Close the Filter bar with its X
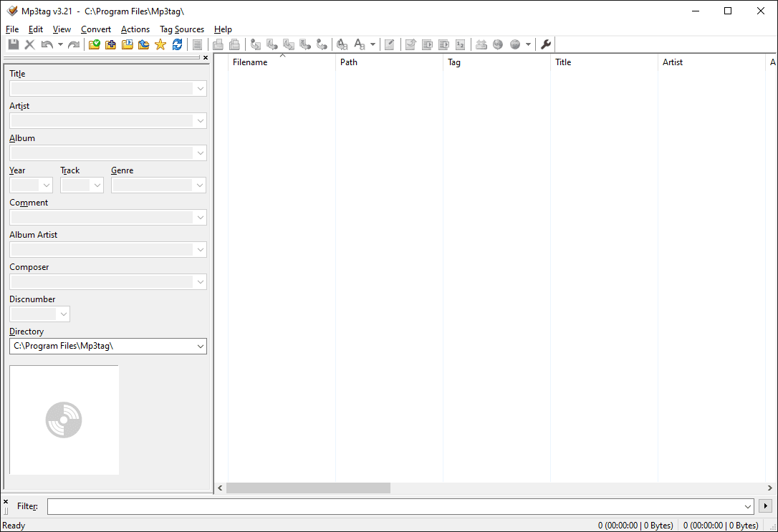Image resolution: width=778 pixels, height=532 pixels. [6, 502]
